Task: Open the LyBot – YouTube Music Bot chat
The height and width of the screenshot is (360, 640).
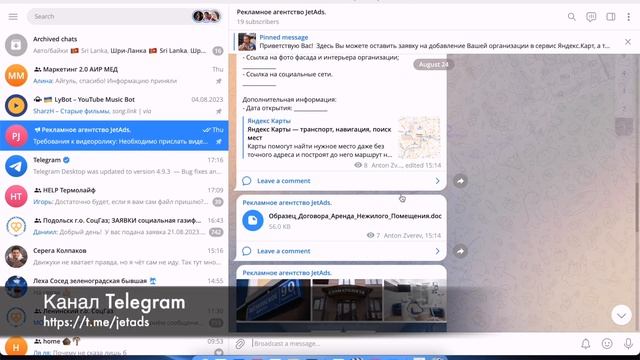Action: [x=114, y=105]
